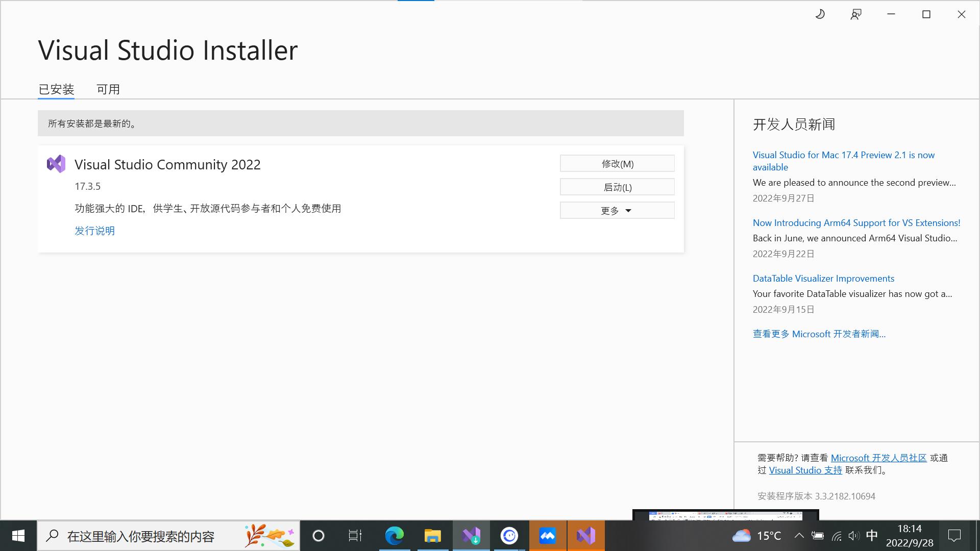Close the Visual Studio Installer window
The height and width of the screenshot is (551, 980).
coord(962,14)
